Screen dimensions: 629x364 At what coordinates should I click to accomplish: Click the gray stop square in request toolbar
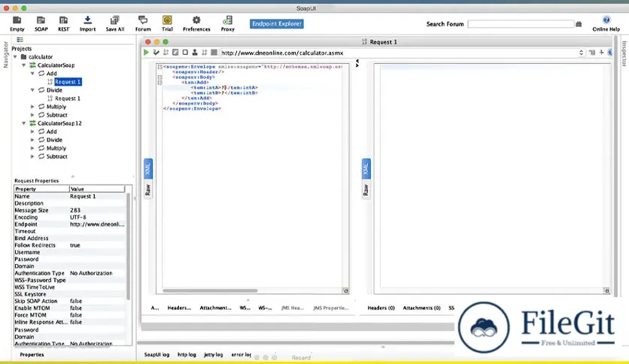[x=214, y=53]
